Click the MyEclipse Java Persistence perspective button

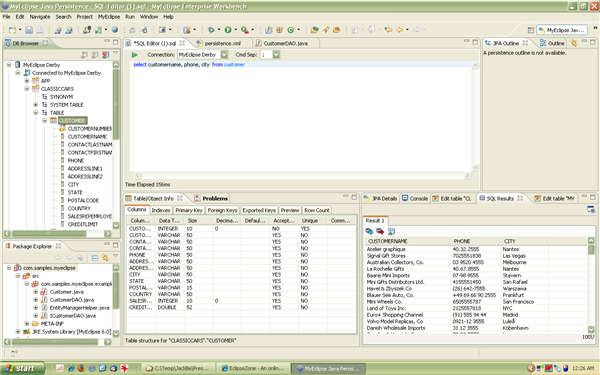[x=562, y=30]
